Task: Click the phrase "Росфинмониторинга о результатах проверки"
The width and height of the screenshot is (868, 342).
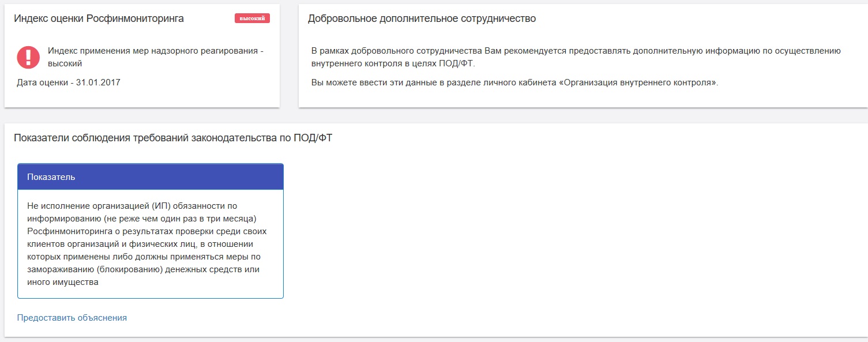Action: (x=118, y=231)
